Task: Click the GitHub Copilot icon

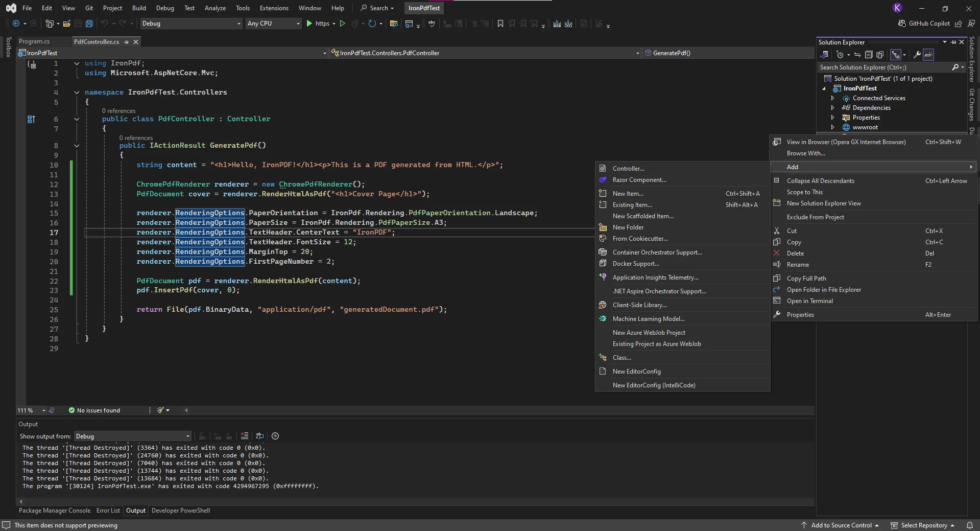Action: (x=902, y=24)
